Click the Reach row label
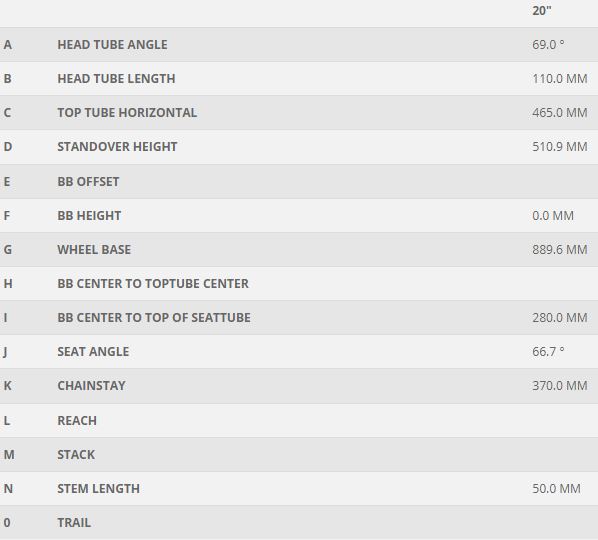Viewport: 598px width, 540px height. 77,421
